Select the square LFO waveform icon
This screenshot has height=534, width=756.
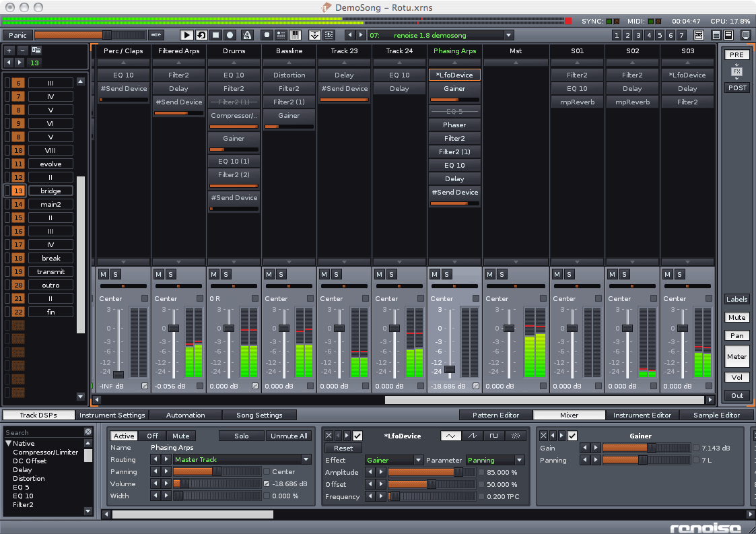pos(493,436)
